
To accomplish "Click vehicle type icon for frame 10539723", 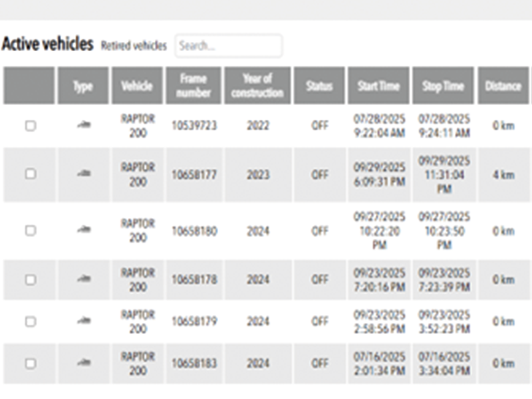I will [x=83, y=125].
